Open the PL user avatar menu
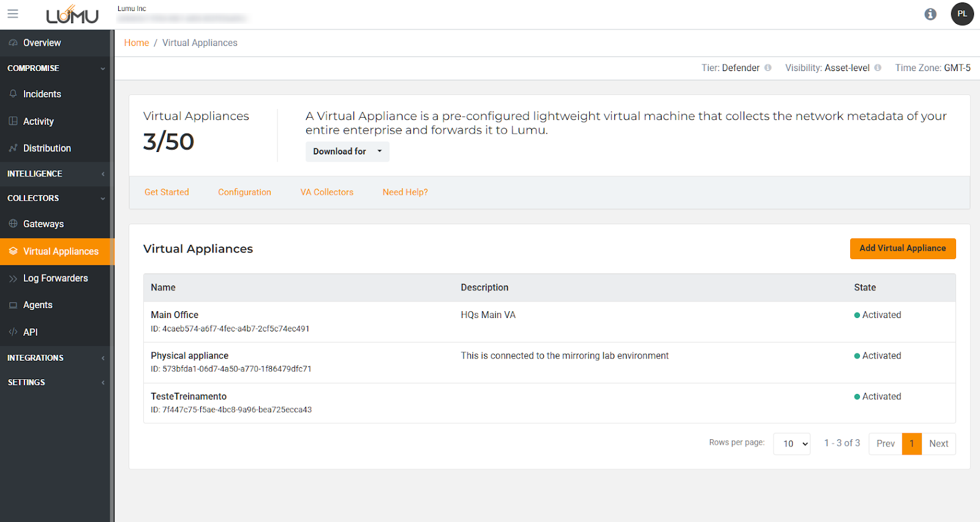 point(962,14)
